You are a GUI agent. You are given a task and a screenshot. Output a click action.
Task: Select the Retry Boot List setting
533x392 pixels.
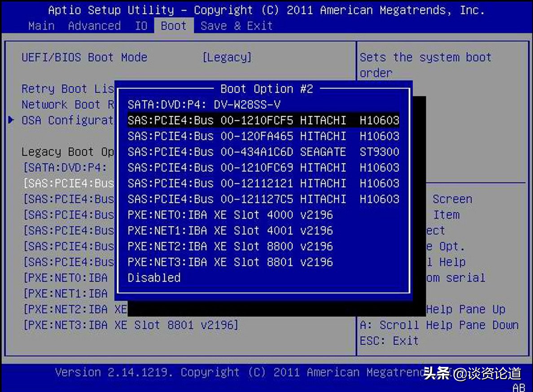tap(68, 89)
